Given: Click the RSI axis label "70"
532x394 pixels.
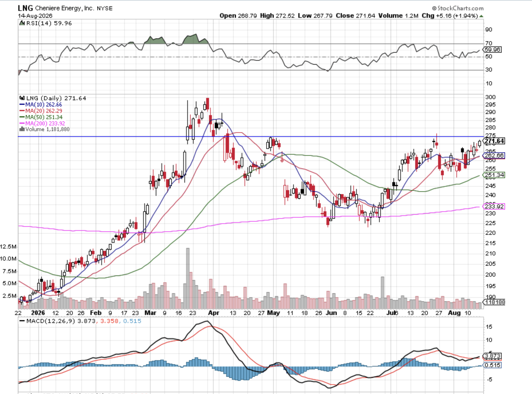Looking at the screenshot, I should pyautogui.click(x=488, y=43).
